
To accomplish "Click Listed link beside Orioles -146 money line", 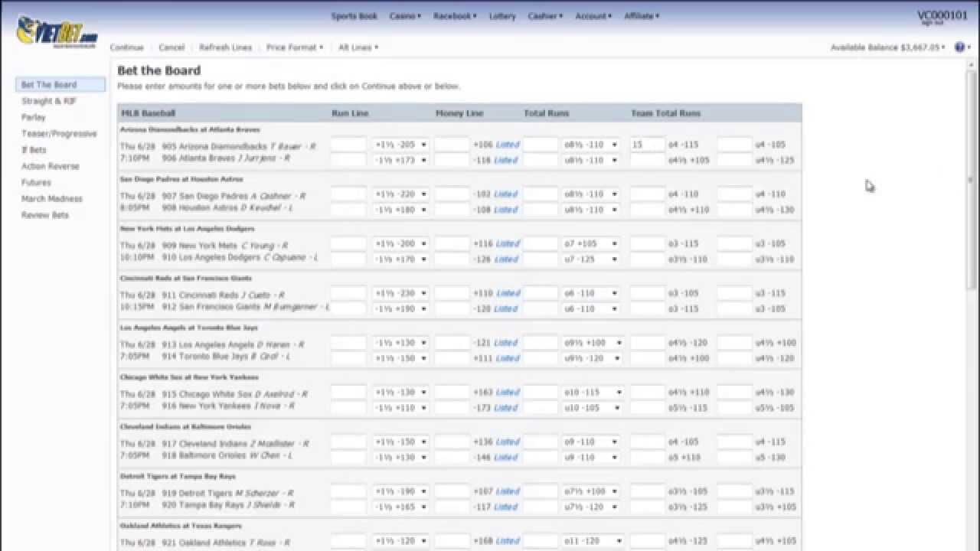I will pos(506,458).
